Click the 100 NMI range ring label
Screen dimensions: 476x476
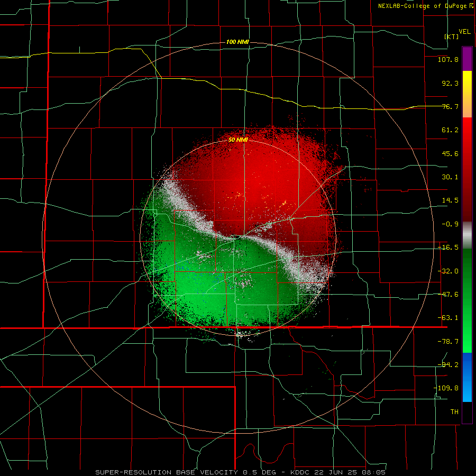tap(237, 42)
